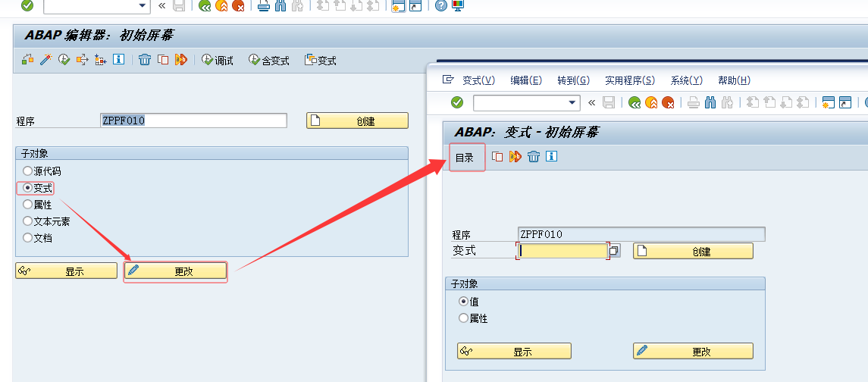The height and width of the screenshot is (382, 868).
Task: Click the activate magic wand icon
Action: click(x=45, y=60)
